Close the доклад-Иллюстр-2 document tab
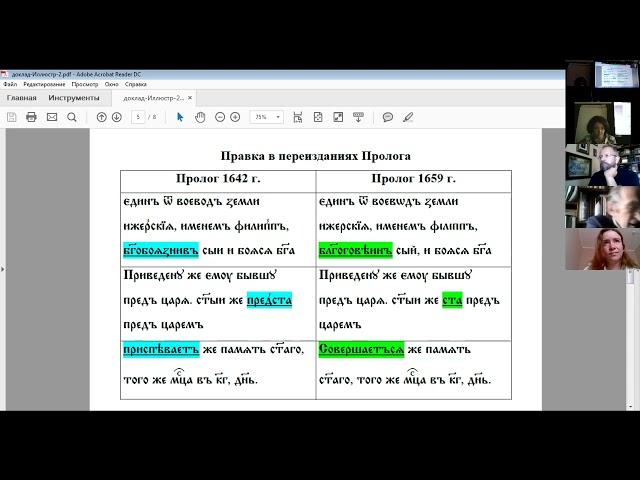640x480 pixels. click(190, 98)
